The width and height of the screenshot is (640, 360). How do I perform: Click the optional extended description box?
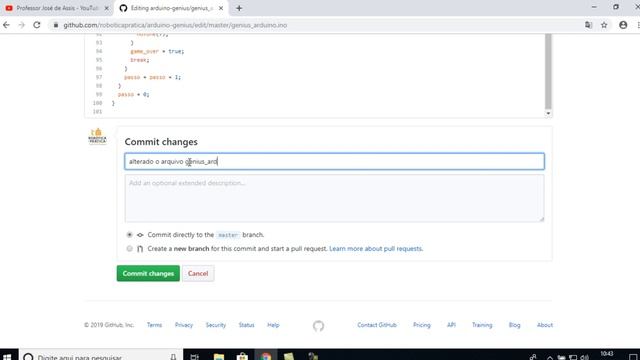(334, 198)
